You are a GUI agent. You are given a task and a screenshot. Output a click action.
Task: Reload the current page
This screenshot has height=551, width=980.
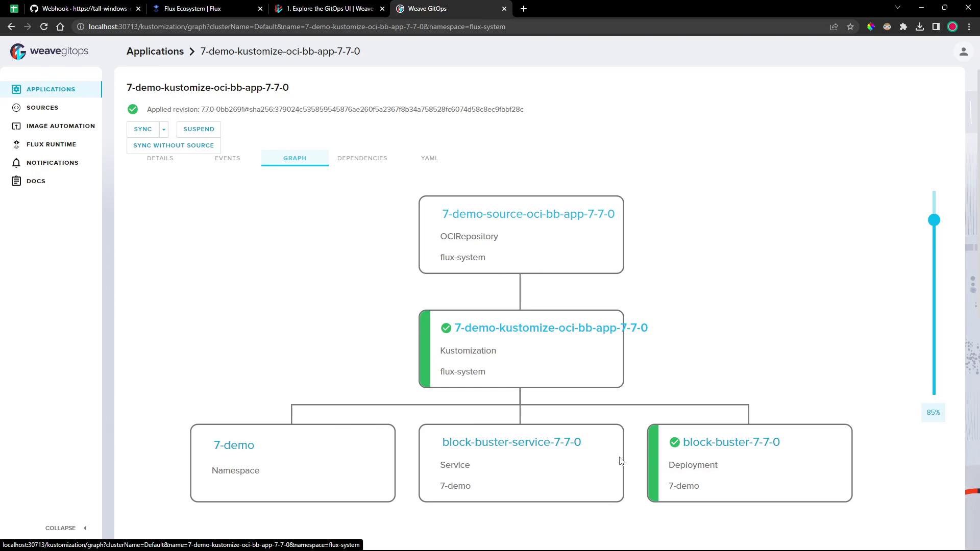(x=44, y=27)
